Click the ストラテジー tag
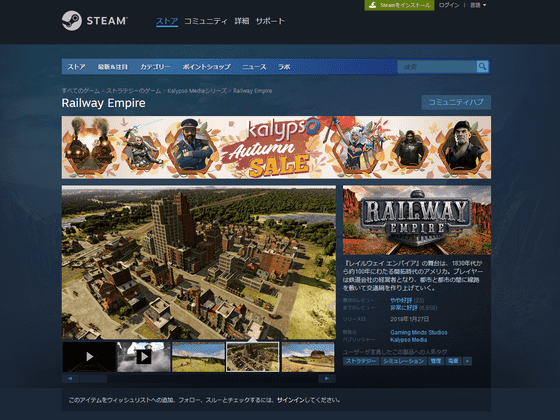The image size is (560, 420). coord(361,361)
